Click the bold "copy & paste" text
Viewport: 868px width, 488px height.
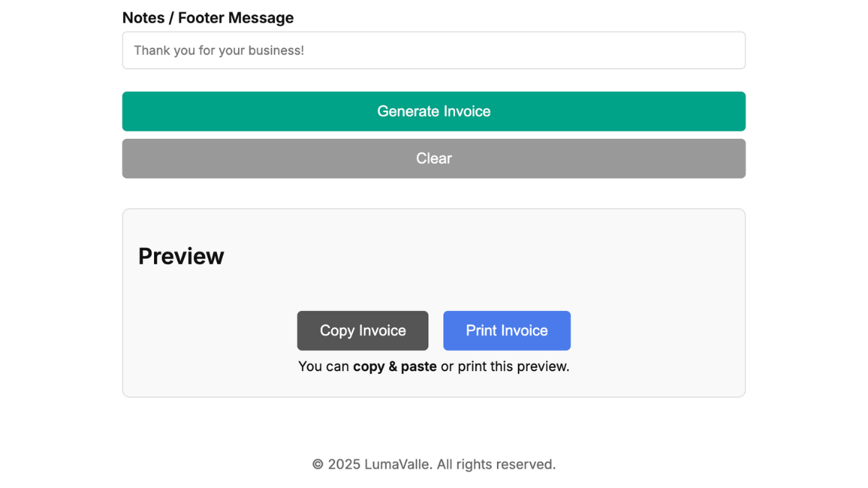pyautogui.click(x=394, y=367)
